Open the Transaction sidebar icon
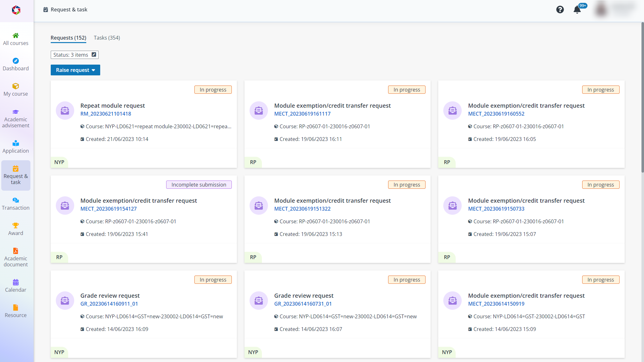644x362 pixels. (16, 200)
